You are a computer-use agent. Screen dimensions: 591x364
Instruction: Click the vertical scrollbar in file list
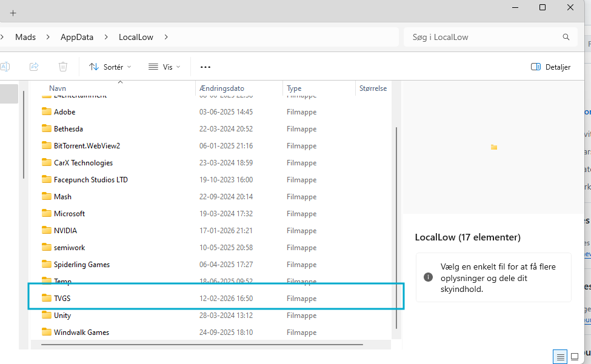coord(396,224)
